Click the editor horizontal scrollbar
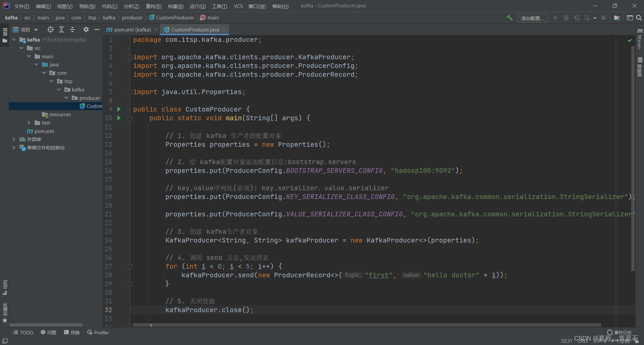This screenshot has height=345, width=644. pos(367,325)
